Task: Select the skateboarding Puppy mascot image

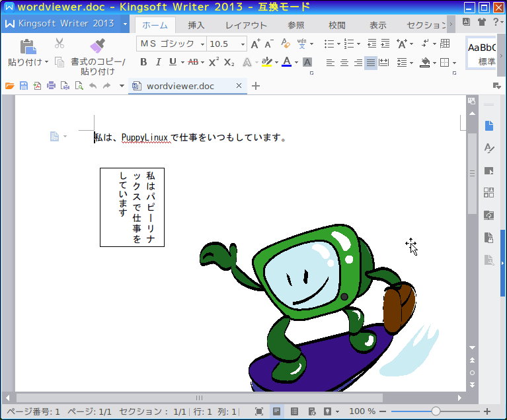Action: [x=319, y=308]
